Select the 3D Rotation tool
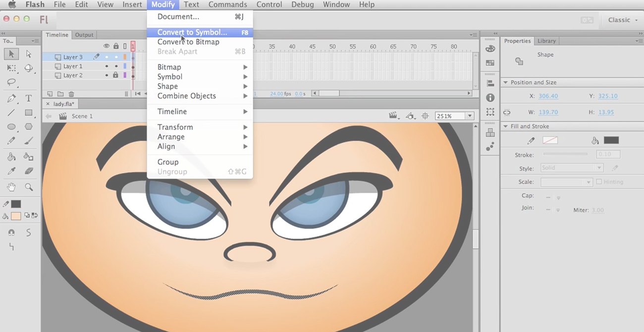 (x=29, y=68)
